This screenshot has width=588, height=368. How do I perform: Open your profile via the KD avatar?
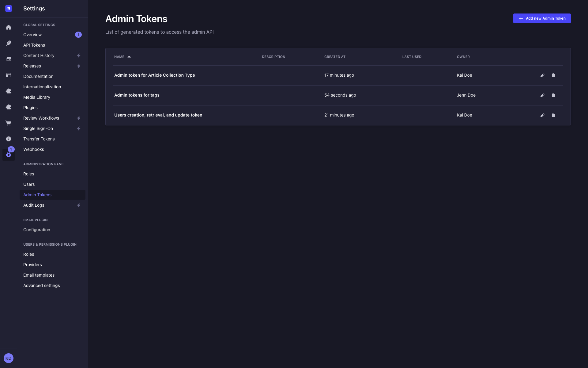click(x=9, y=358)
